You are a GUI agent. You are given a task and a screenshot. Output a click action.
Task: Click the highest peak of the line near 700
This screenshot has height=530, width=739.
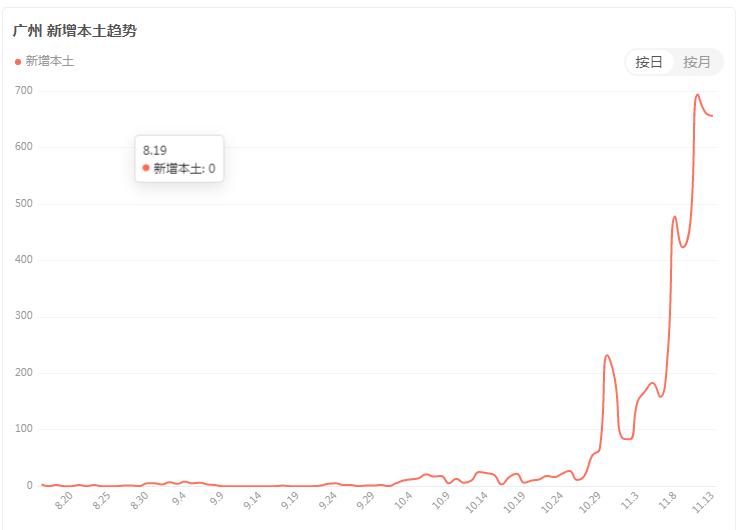697,95
